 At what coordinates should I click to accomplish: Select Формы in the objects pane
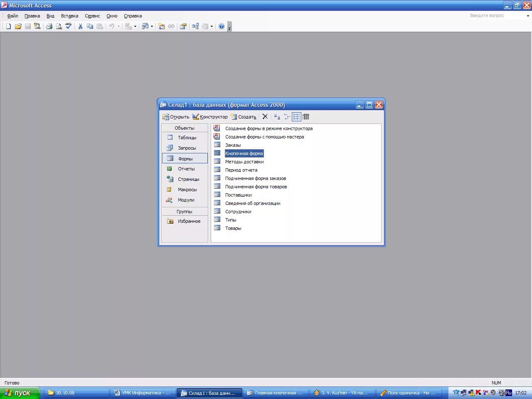(185, 158)
